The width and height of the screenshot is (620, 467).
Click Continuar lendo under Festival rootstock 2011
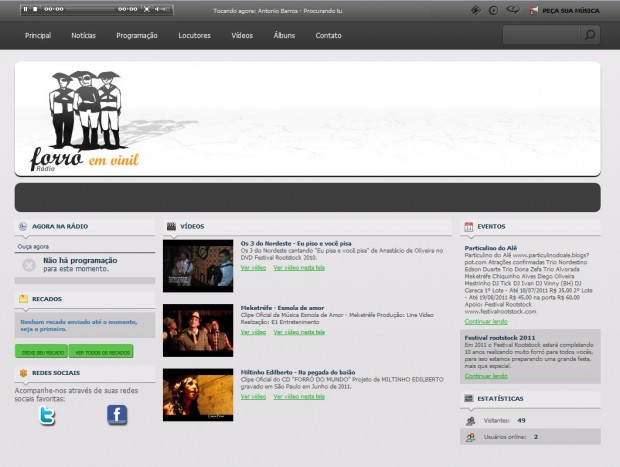click(x=486, y=376)
